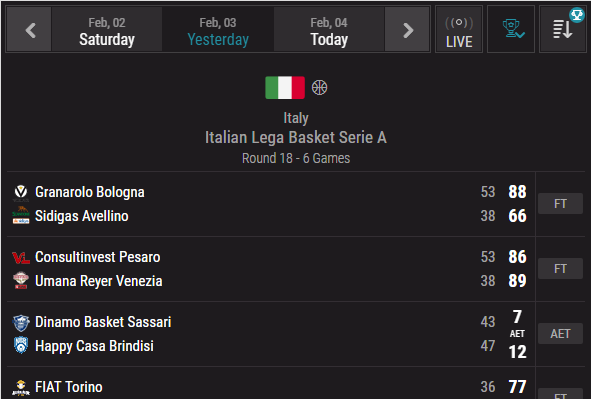Open FT status of Pesaro-Venezia game
Viewport: 591px width, 399px height.
tap(560, 269)
